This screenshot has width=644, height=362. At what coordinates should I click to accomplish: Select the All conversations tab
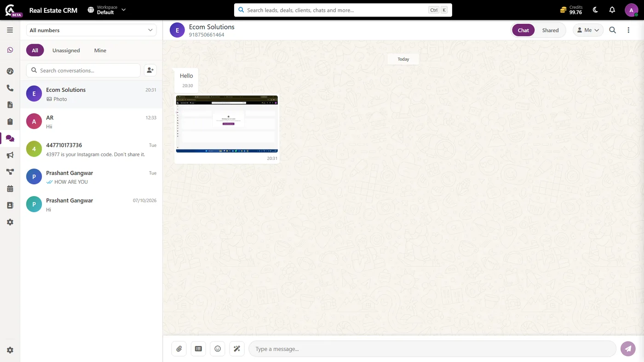tap(35, 51)
